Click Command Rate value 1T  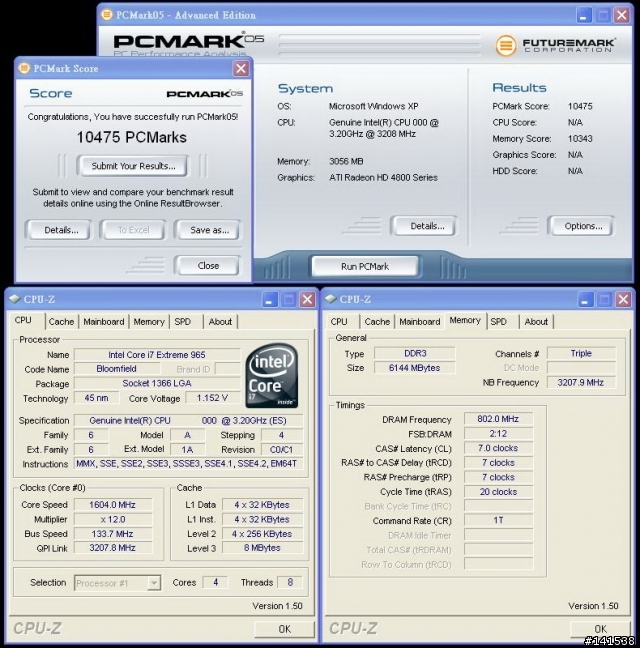[x=498, y=520]
